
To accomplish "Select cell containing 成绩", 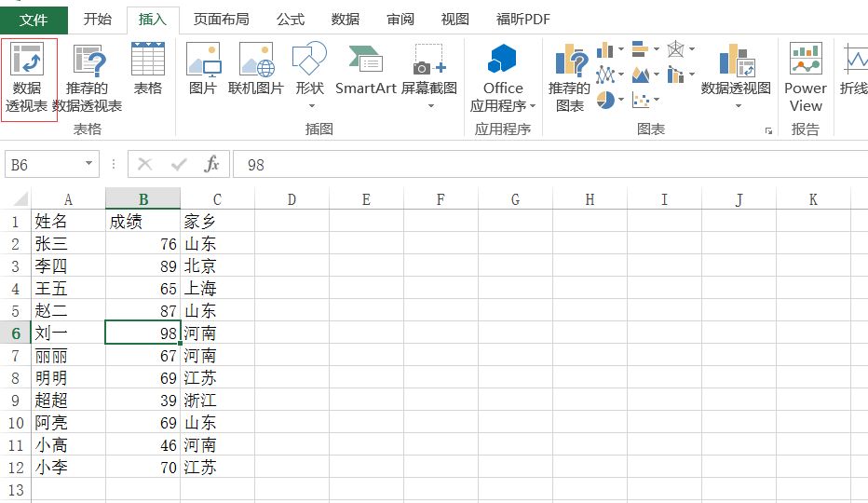I will click(x=142, y=221).
